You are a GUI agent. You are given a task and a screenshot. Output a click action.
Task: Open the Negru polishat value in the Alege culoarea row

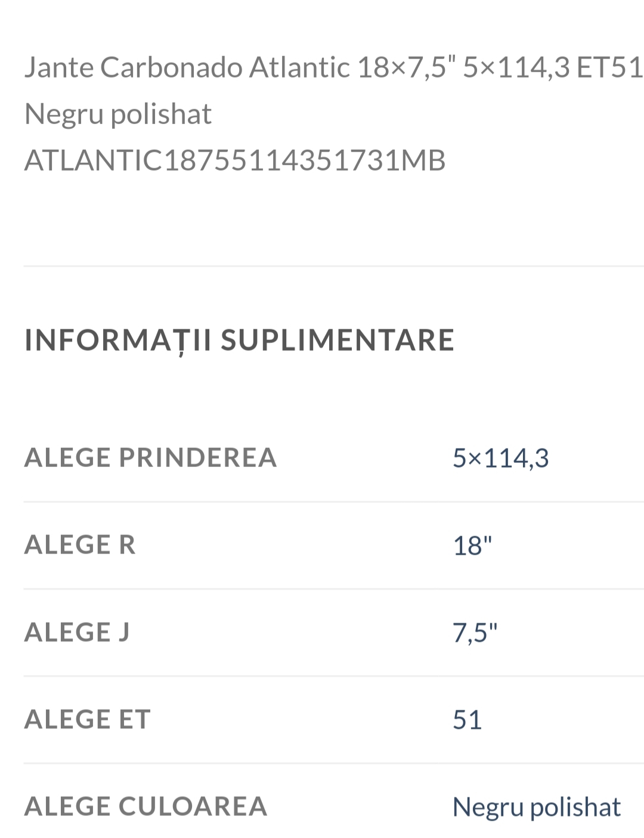point(536,806)
